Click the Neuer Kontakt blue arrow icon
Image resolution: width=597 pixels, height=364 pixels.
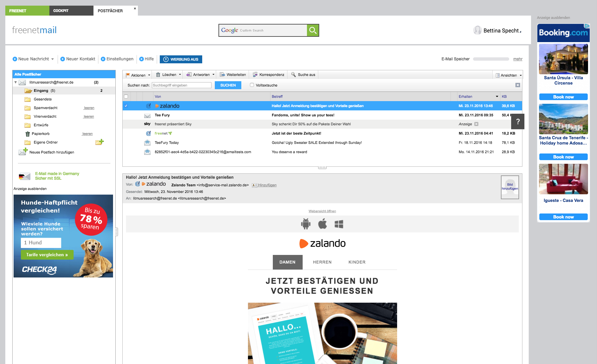click(x=62, y=59)
